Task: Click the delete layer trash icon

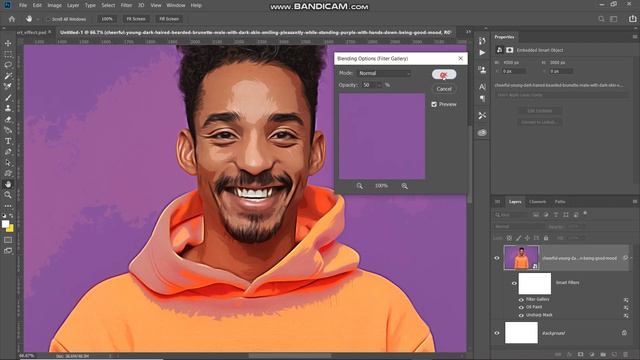Action: pyautogui.click(x=625, y=355)
